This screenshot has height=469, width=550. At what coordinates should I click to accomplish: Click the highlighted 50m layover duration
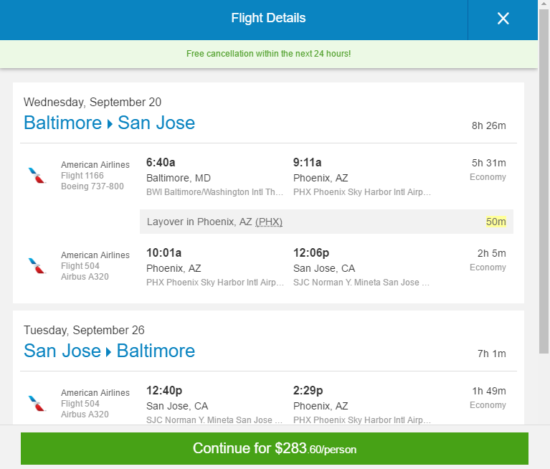496,222
